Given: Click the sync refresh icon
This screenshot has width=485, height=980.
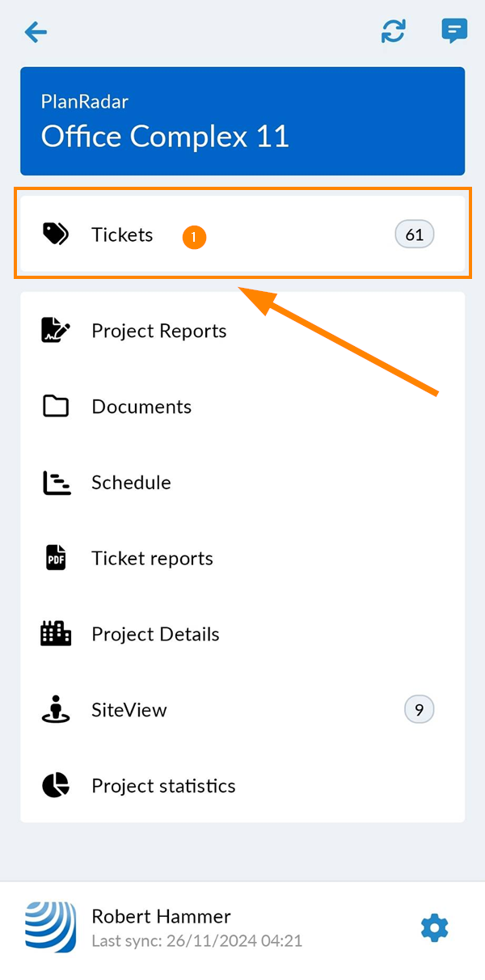Looking at the screenshot, I should (394, 32).
